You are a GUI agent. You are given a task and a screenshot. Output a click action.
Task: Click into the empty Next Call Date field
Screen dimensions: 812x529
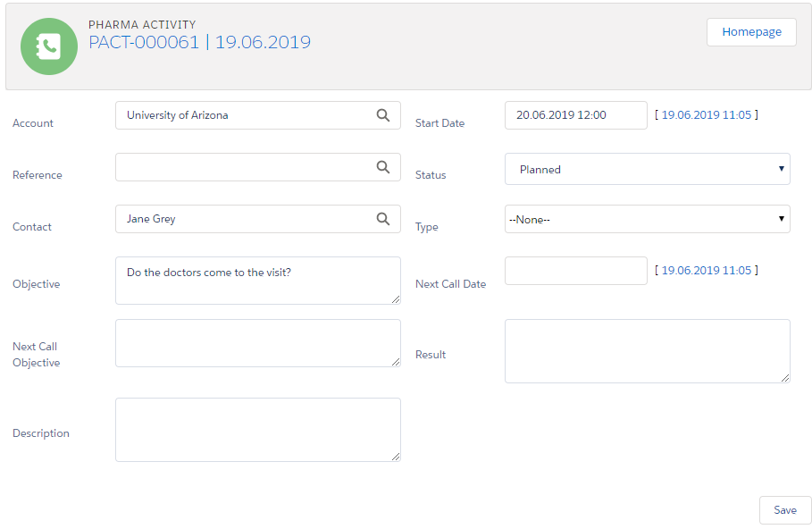(x=575, y=271)
